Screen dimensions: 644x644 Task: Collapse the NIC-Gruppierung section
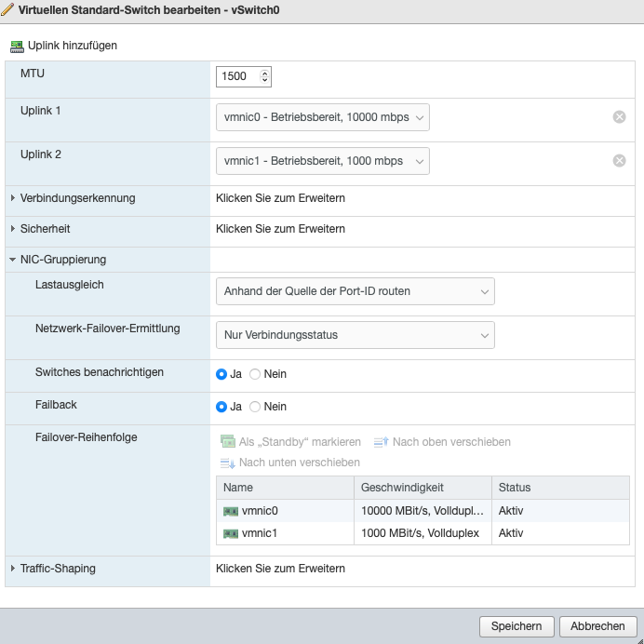13,260
